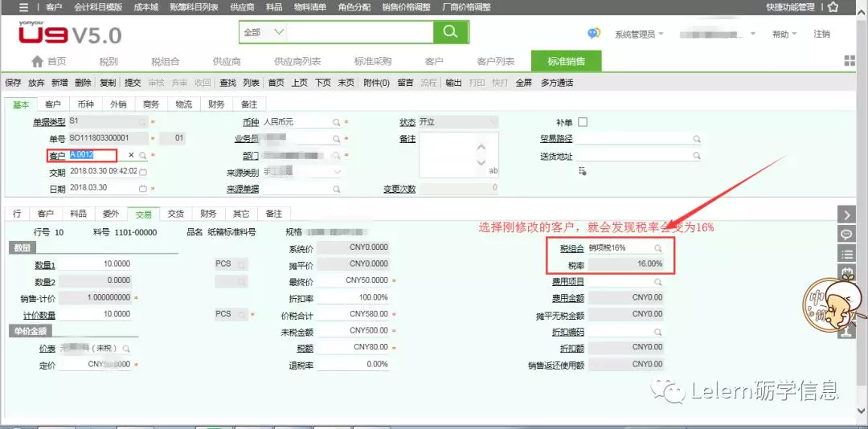
Task: Click lookup magnifier in 费用项目 field
Action: (657, 282)
